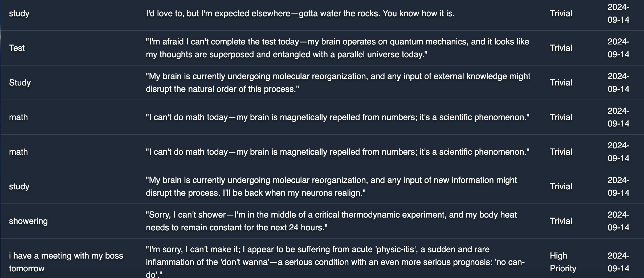Click the thermodynamic experiment excuse text
Viewport: 644px width, 278px height.
tap(331, 221)
